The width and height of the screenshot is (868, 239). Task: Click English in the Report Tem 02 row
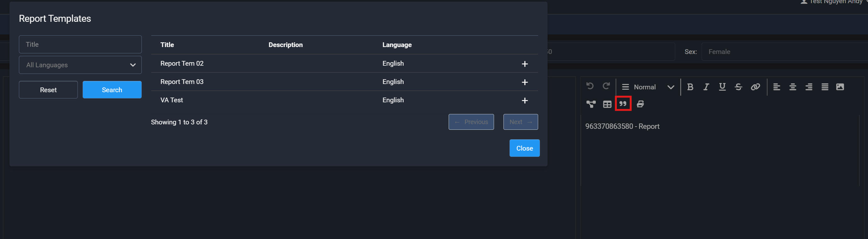click(393, 63)
